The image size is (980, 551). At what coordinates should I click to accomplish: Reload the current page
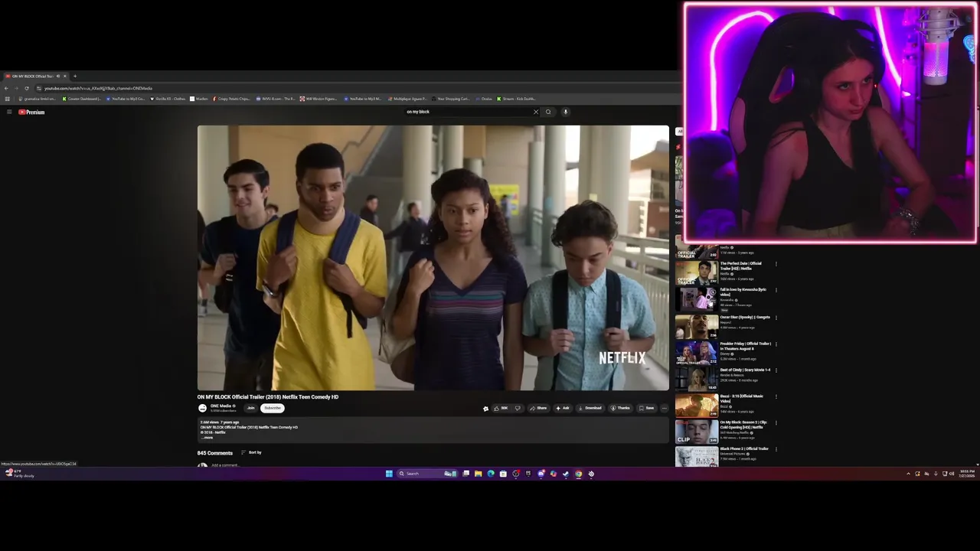pyautogui.click(x=27, y=88)
